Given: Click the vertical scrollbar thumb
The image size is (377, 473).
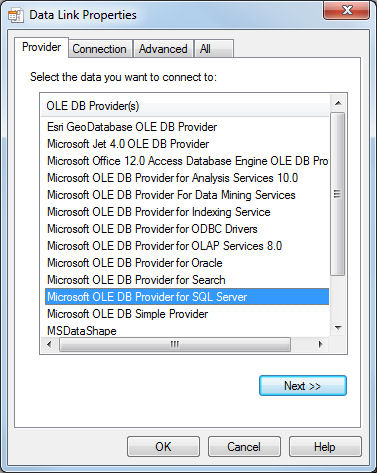Looking at the screenshot, I should pyautogui.click(x=338, y=194).
